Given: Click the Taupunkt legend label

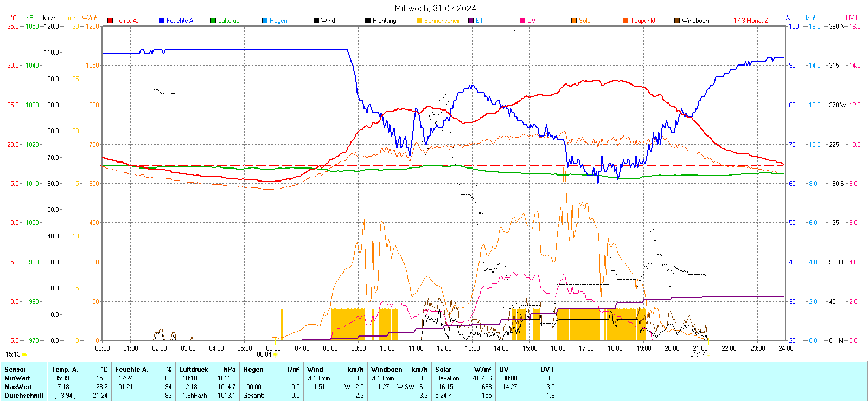Looking at the screenshot, I should (x=643, y=21).
